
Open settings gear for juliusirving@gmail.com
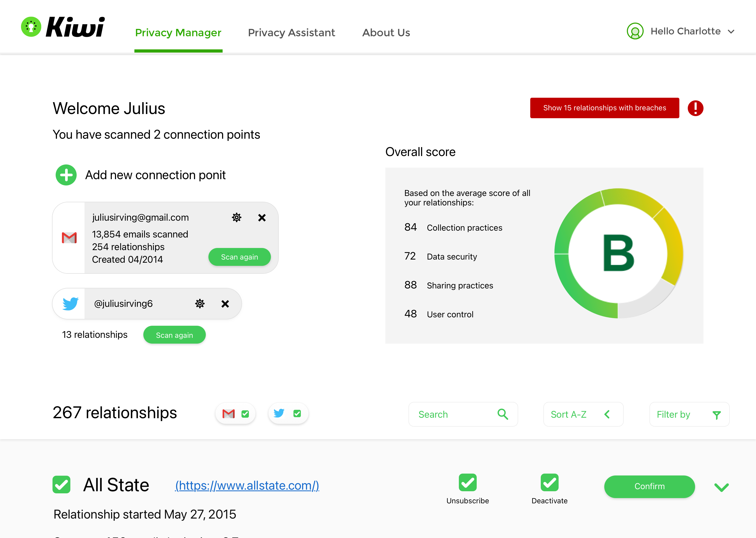click(236, 218)
